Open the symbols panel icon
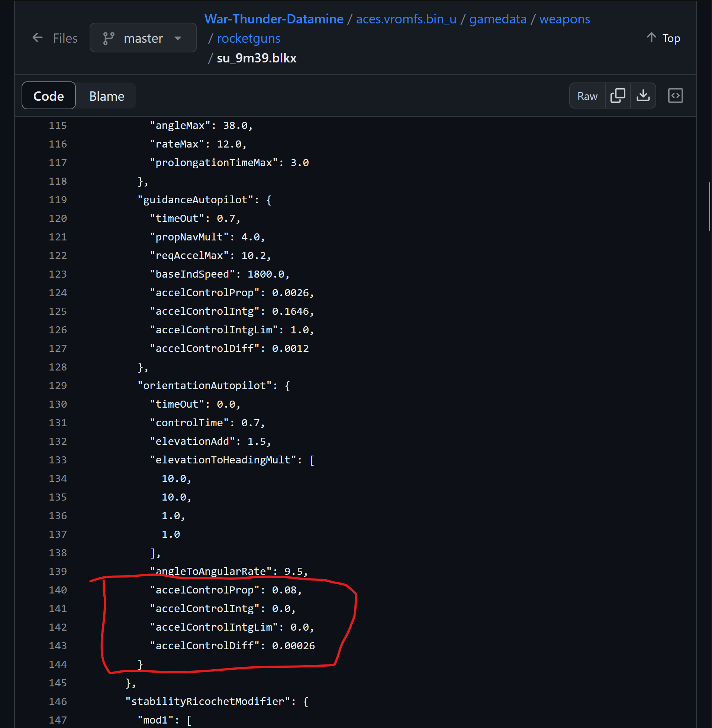This screenshot has width=712, height=728. [675, 96]
